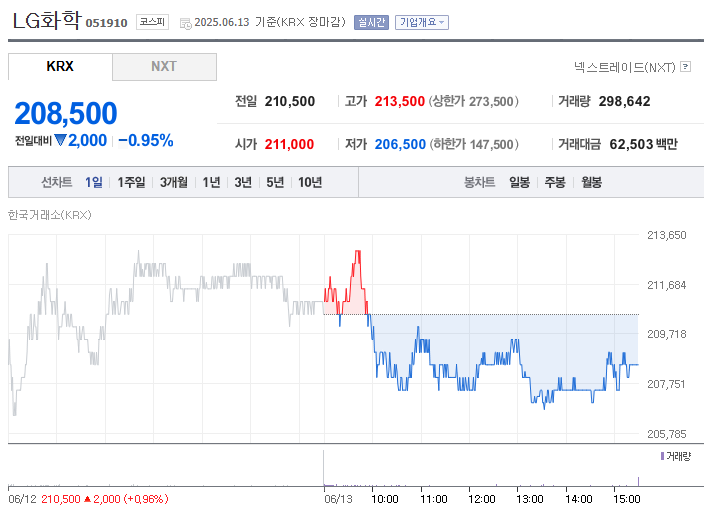The image size is (704, 522).
Task: Click the 전일 value 210,500
Action: click(x=290, y=101)
